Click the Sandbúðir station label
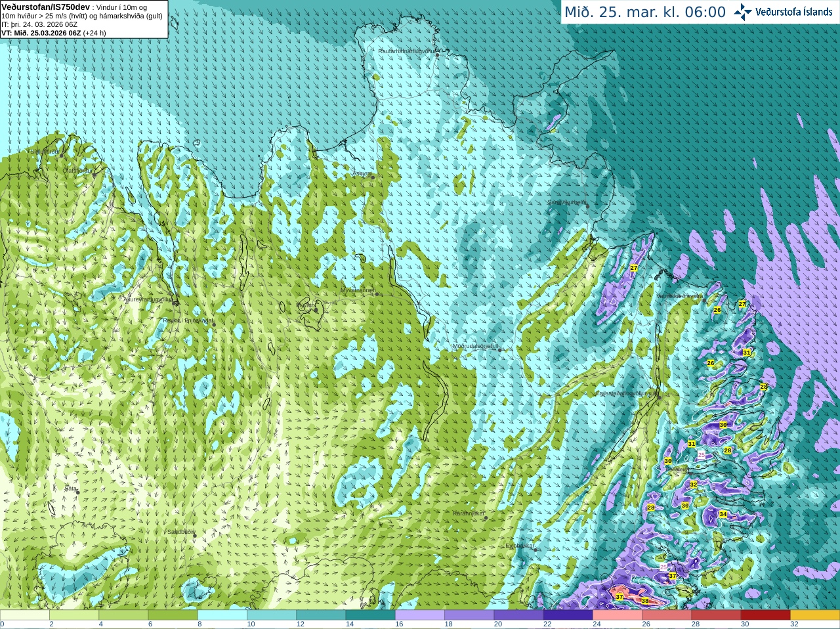The width and height of the screenshot is (840, 629). click(x=181, y=532)
